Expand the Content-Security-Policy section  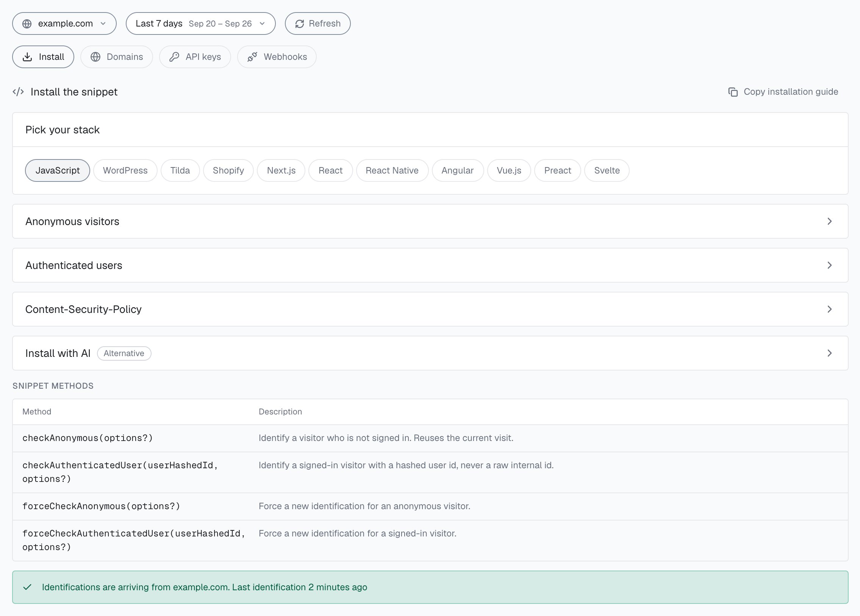click(430, 310)
